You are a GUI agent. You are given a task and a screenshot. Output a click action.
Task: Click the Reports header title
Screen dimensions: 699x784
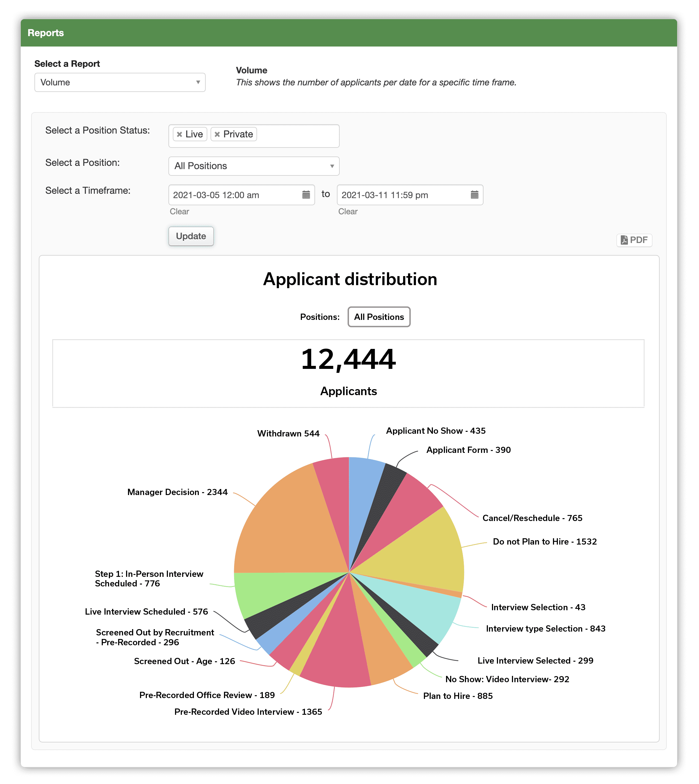pos(46,33)
